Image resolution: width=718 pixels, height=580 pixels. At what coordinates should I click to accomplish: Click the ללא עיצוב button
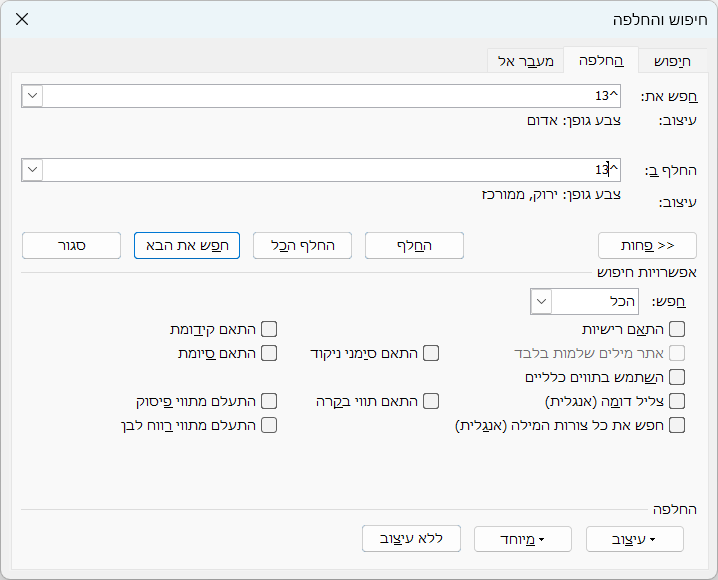pos(411,539)
